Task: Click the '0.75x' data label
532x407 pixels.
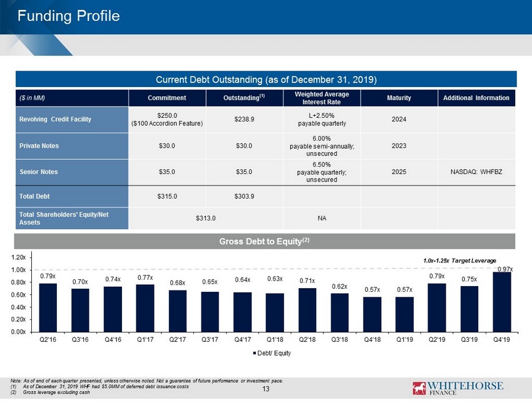Action: [x=469, y=279]
